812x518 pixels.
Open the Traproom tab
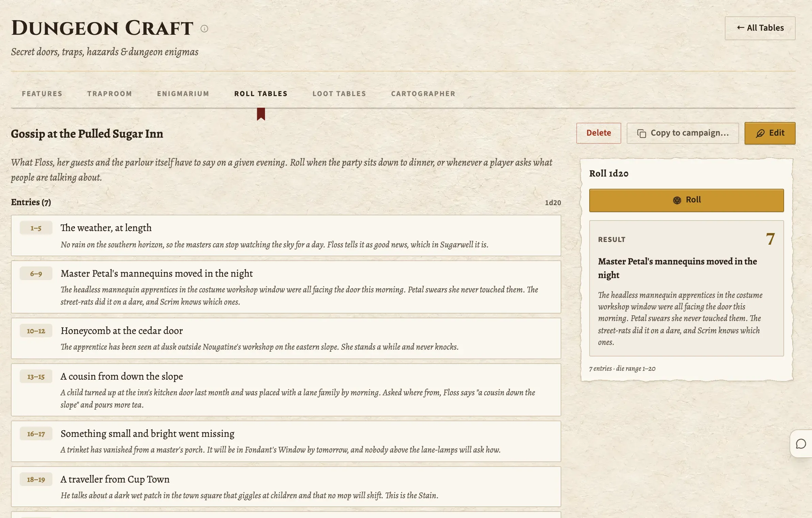(110, 94)
